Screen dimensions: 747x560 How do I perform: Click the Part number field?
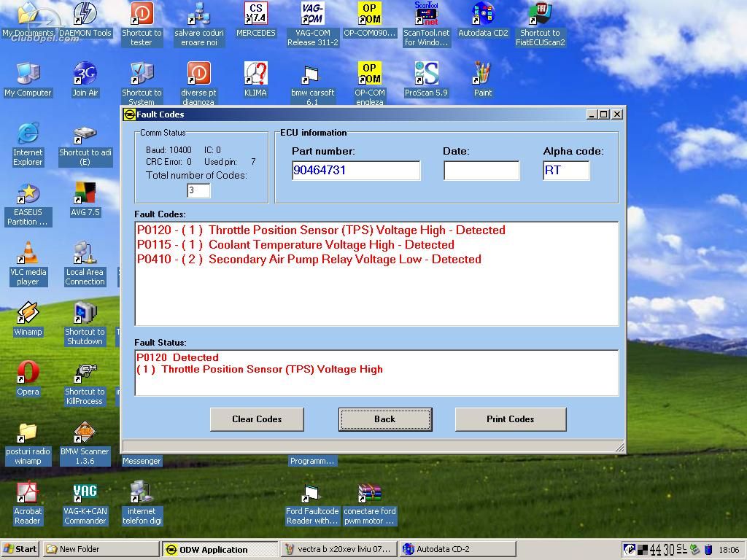(356, 171)
